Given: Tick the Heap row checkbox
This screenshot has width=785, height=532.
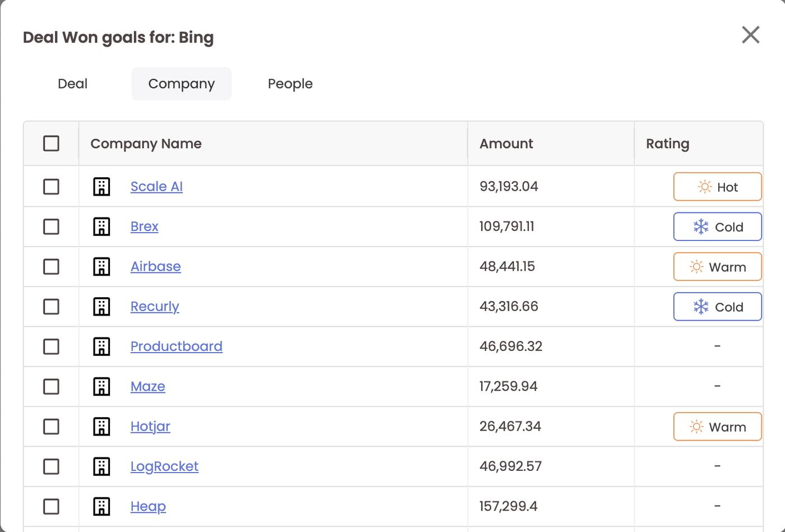Looking at the screenshot, I should point(51,506).
